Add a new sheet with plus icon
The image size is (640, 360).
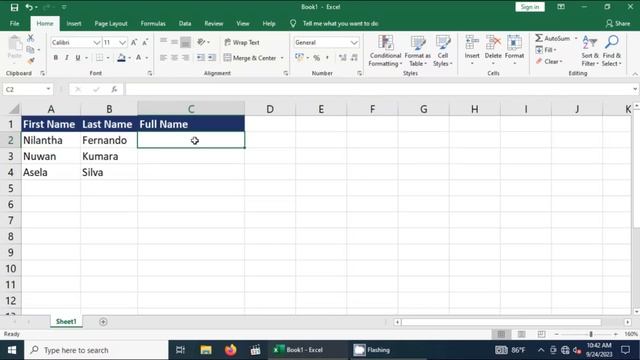(x=103, y=322)
